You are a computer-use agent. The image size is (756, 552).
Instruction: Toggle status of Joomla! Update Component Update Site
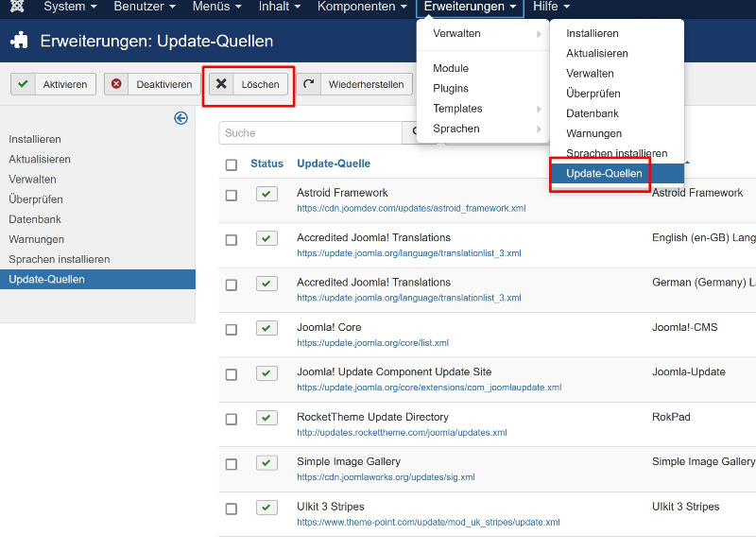click(x=266, y=373)
